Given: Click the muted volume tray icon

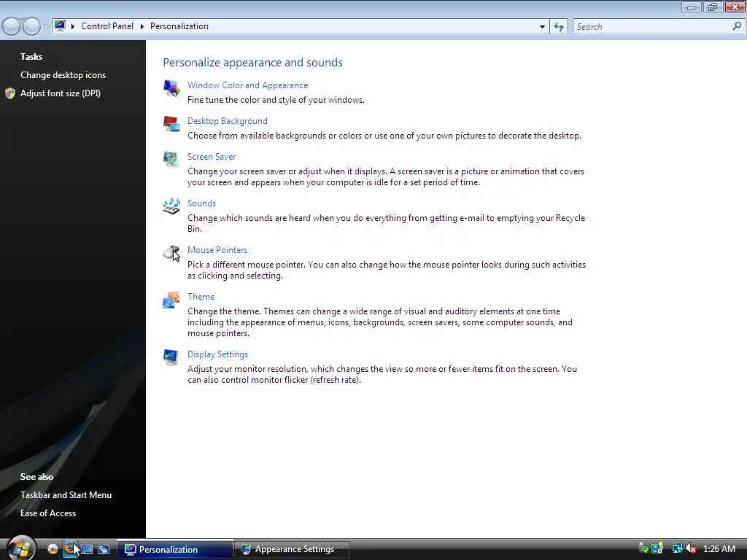Looking at the screenshot, I should [691, 548].
